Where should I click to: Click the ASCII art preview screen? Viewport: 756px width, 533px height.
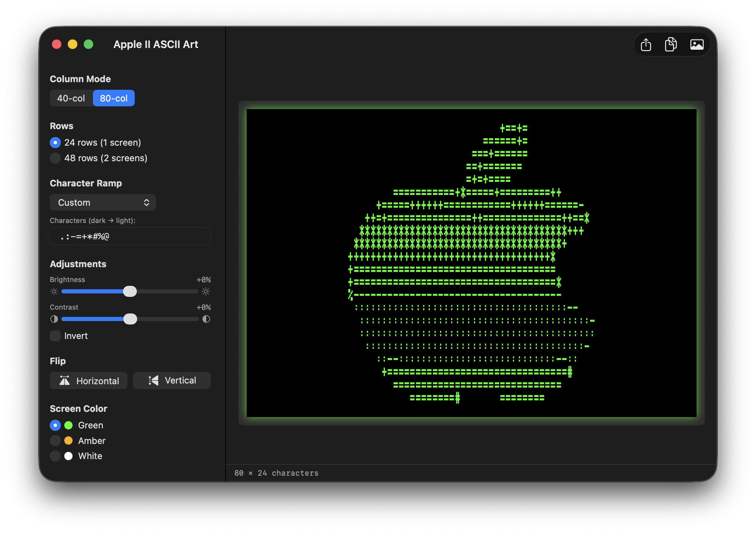click(x=472, y=263)
